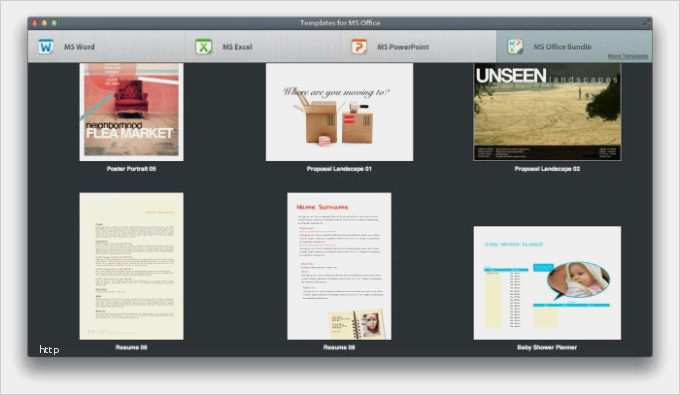Image resolution: width=680 pixels, height=395 pixels.
Task: Select the Flea Market poster thumbnail
Action: [131, 112]
